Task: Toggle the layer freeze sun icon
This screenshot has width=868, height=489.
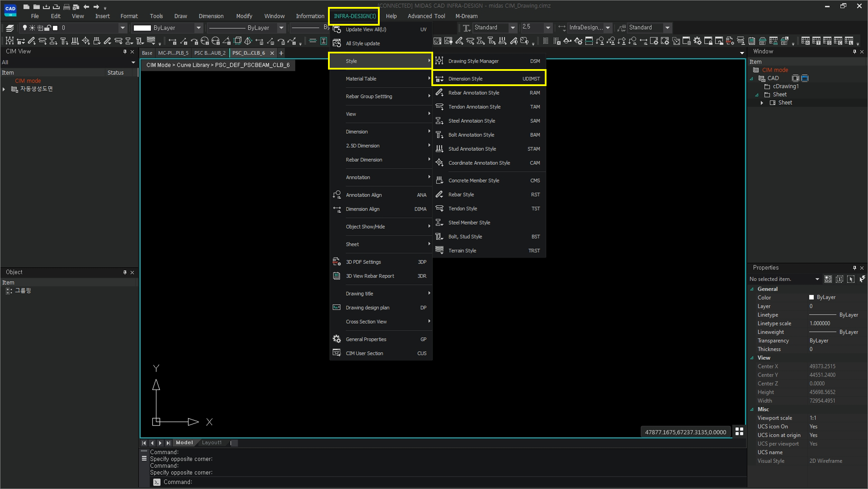Action: (32, 28)
